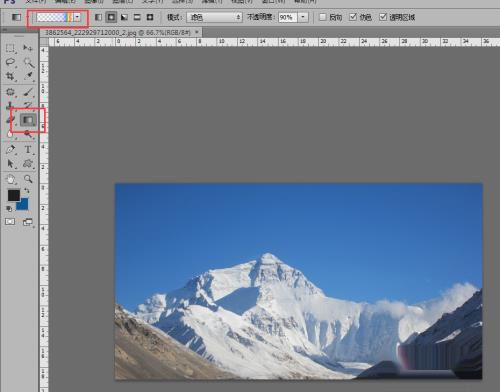The width and height of the screenshot is (500, 392).
Task: Toggle the 仿色 dither checkbox
Action: click(x=353, y=17)
